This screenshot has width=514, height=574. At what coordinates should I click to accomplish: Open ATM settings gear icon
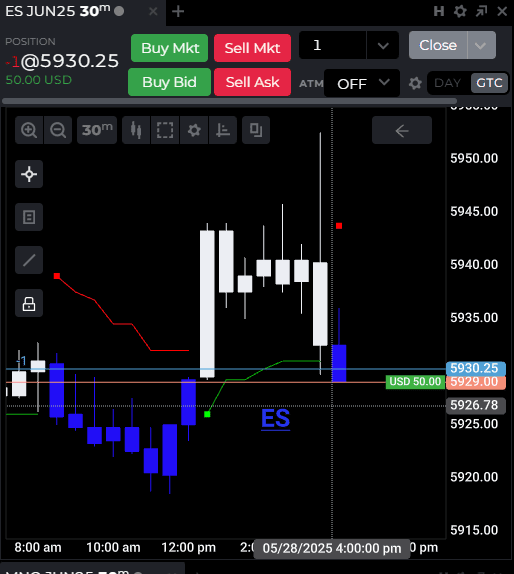click(x=415, y=83)
